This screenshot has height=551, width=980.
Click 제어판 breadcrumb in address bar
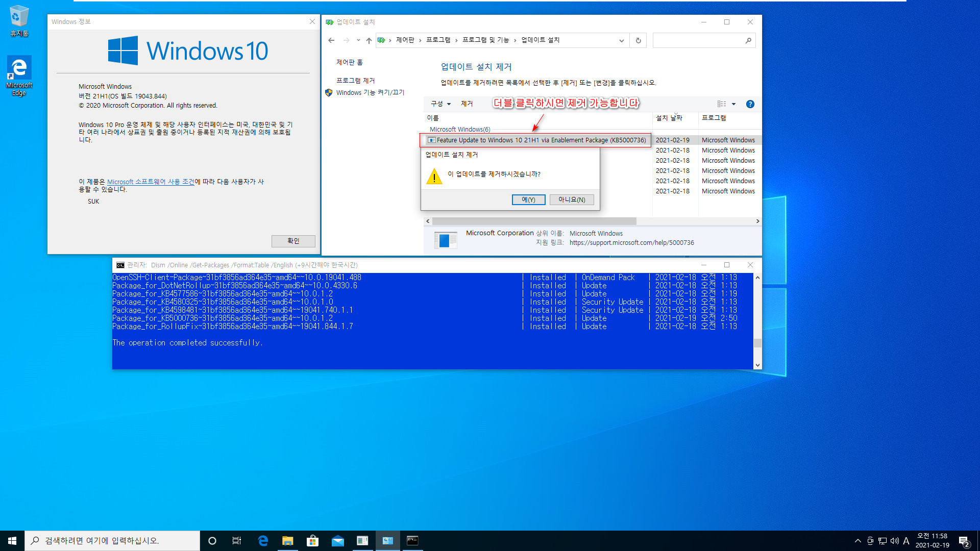(x=405, y=40)
